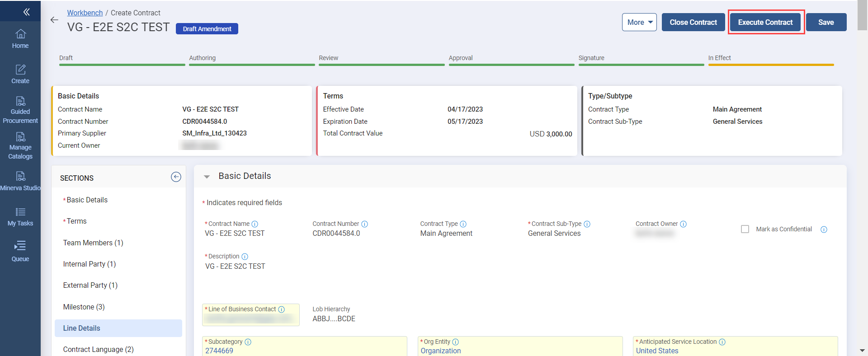Open the More dropdown menu
Viewport: 868px width, 356px height.
(639, 22)
